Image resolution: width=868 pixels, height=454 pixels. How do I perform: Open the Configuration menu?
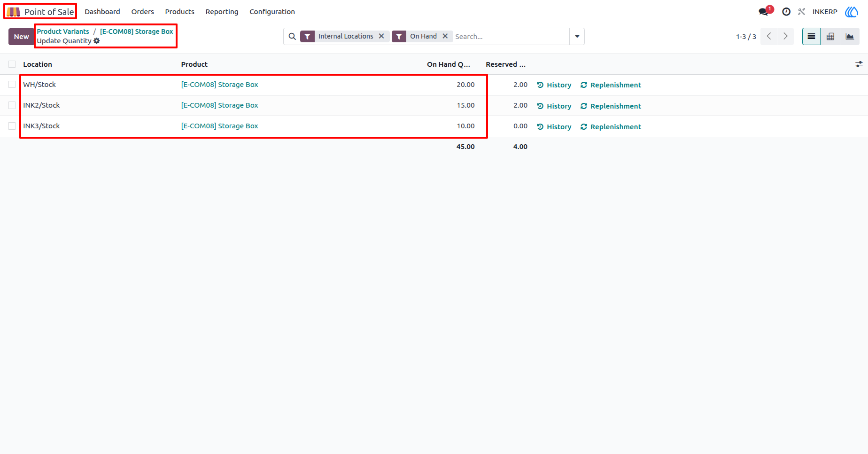(x=272, y=12)
